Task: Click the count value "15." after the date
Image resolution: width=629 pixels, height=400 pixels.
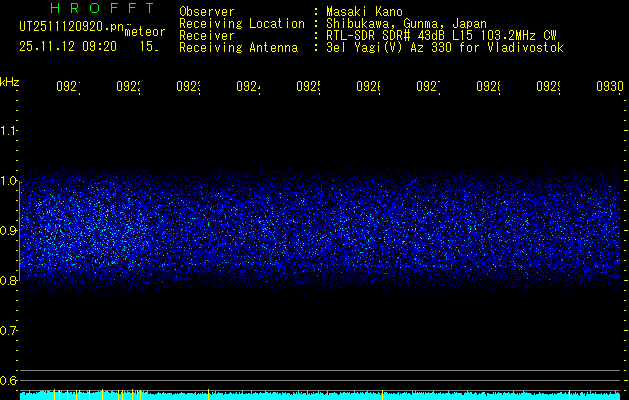Action: point(149,47)
